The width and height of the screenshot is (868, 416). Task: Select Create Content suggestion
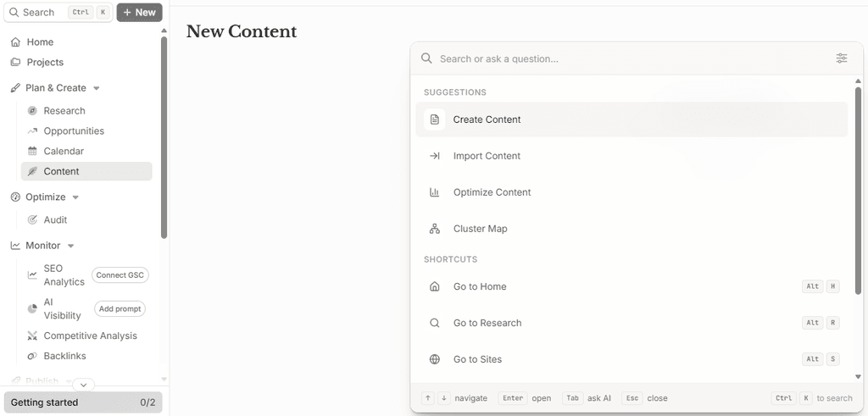[632, 119]
